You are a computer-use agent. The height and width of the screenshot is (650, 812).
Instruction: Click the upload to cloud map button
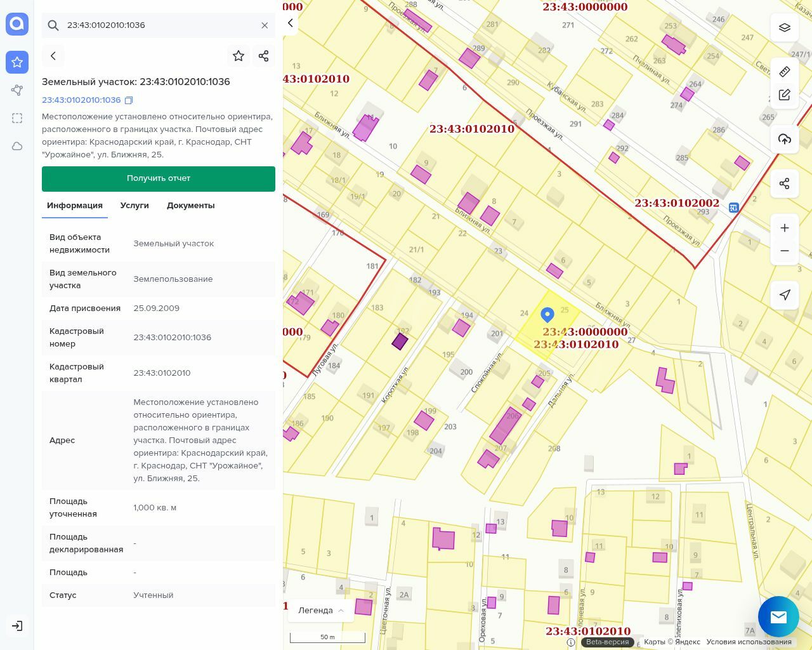coord(785,139)
